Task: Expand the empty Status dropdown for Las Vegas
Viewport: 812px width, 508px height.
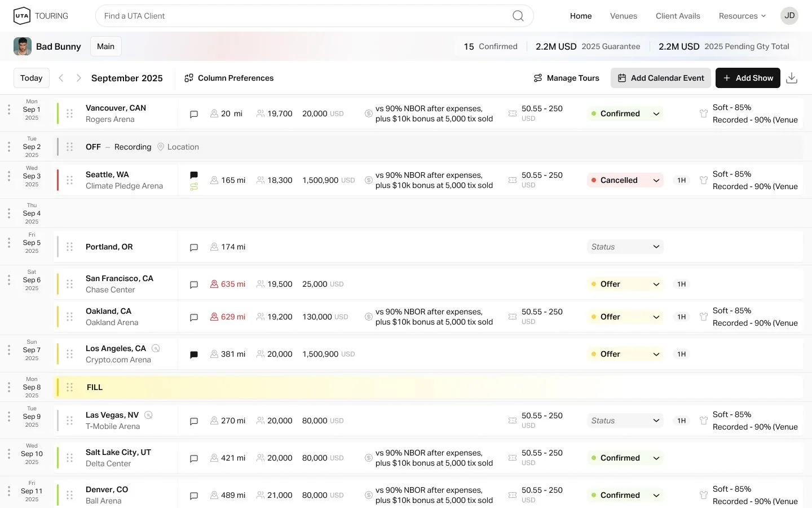Action: (x=625, y=421)
